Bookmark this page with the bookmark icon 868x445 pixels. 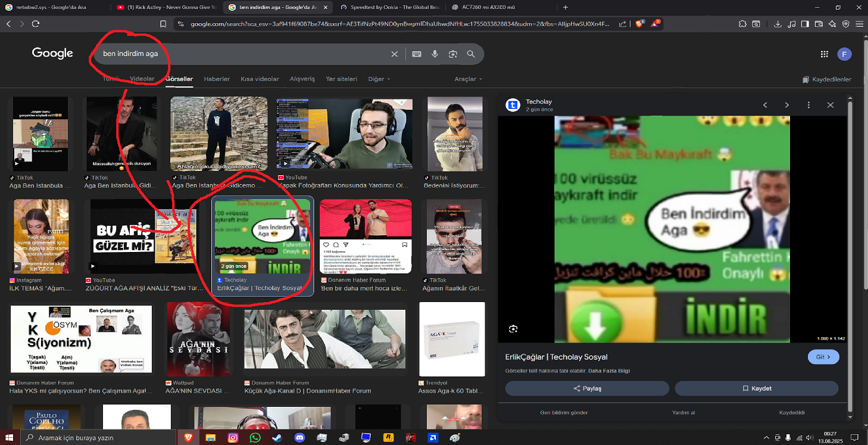[163, 24]
